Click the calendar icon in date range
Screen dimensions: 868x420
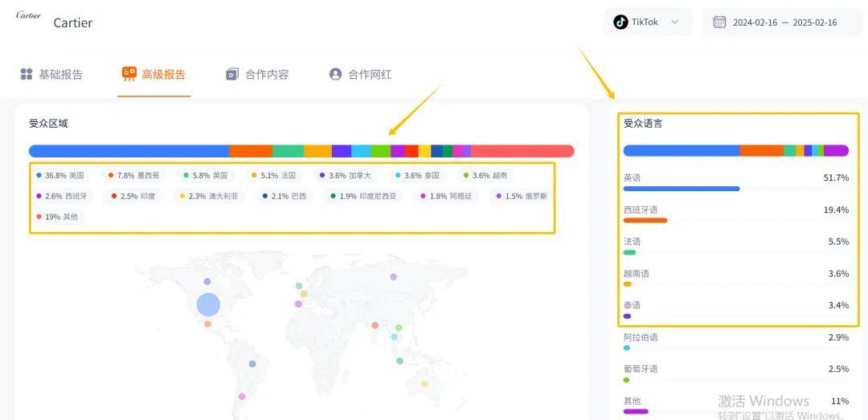point(719,22)
